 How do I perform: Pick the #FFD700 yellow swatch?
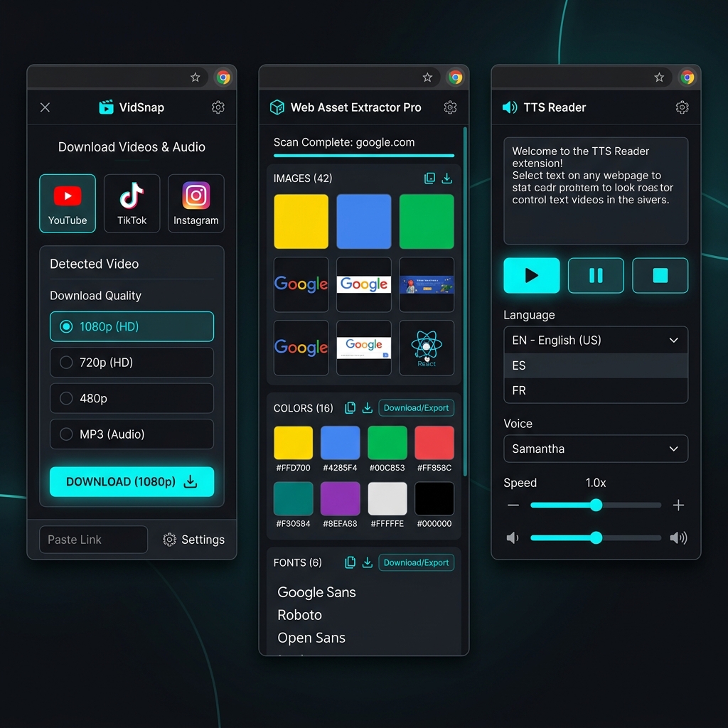click(293, 443)
